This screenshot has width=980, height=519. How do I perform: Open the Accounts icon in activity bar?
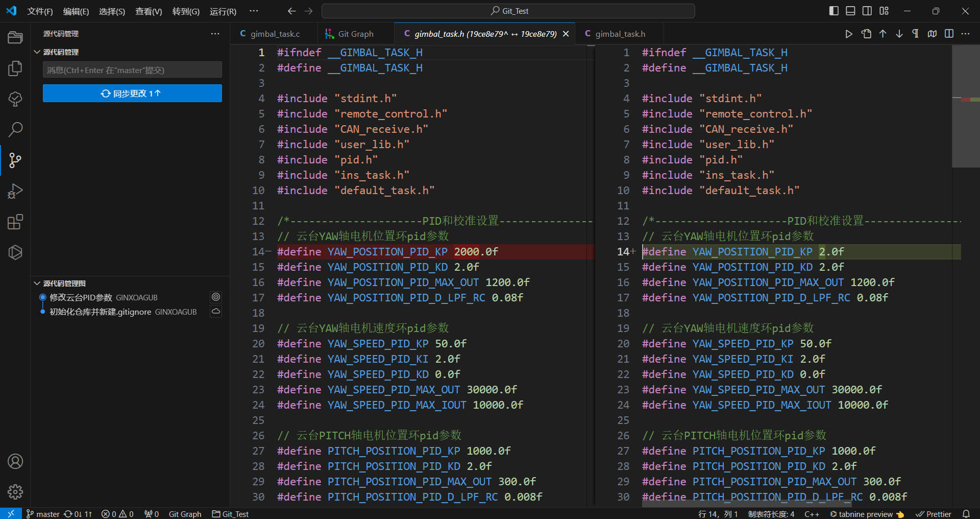pos(15,461)
